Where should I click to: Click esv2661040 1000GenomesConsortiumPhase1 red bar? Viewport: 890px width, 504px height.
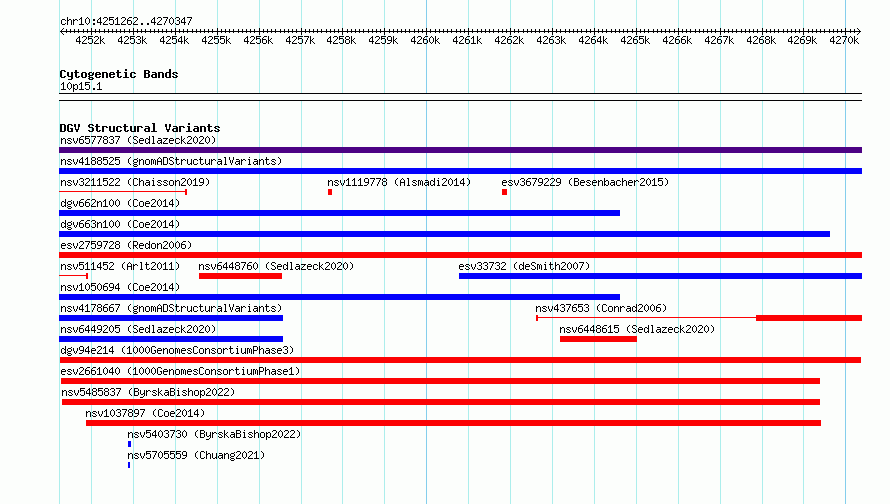(440, 381)
